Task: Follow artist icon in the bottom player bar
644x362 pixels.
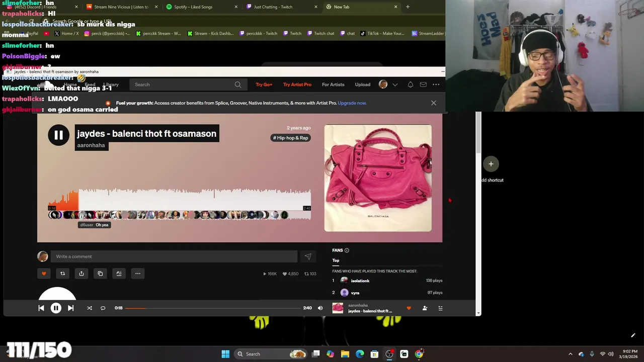Action: tap(425, 308)
